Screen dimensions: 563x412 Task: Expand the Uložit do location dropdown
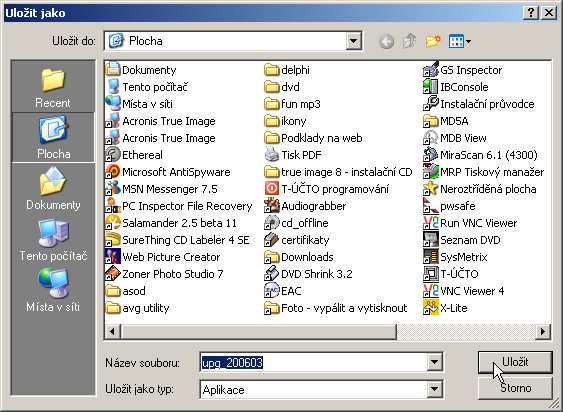[x=353, y=41]
